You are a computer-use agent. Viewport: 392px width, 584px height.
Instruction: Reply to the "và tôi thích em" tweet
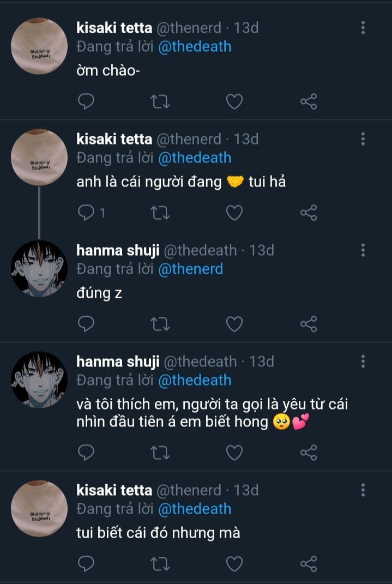pyautogui.click(x=86, y=452)
